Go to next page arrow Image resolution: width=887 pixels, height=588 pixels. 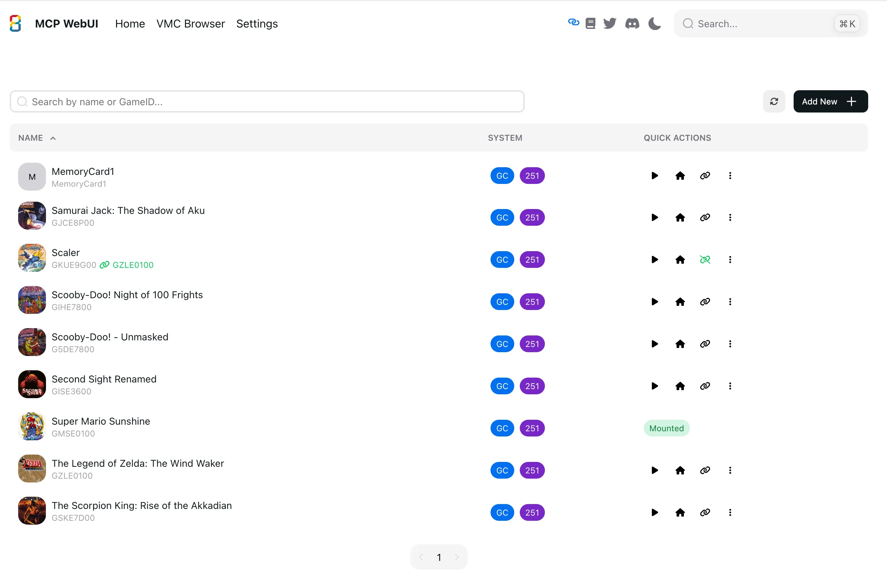pos(456,557)
